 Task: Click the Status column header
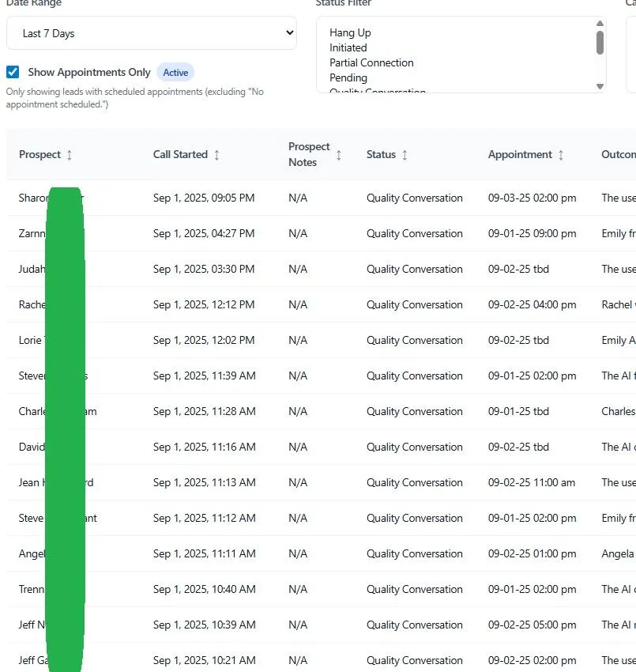click(x=381, y=154)
